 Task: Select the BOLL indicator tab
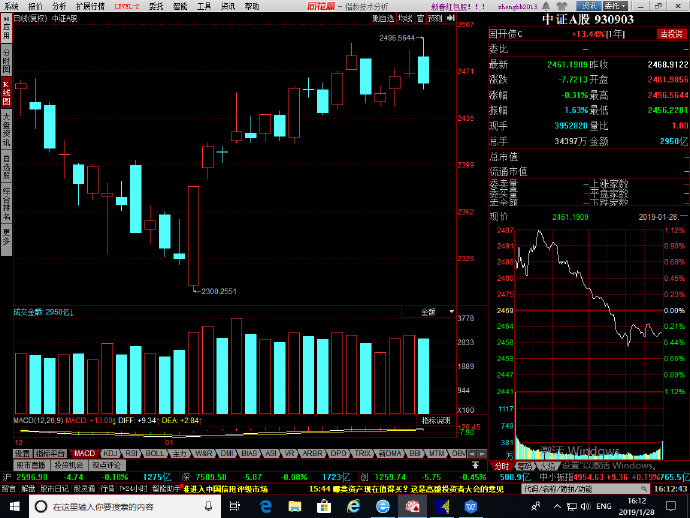pyautogui.click(x=155, y=453)
